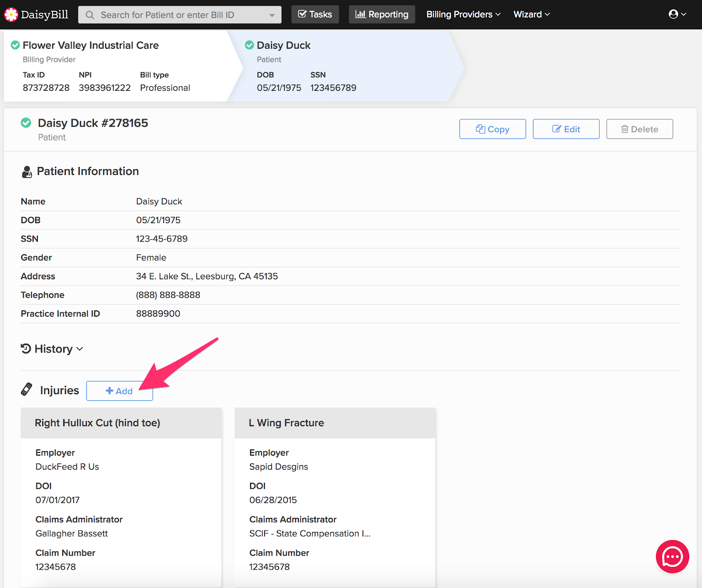
Task: Click the Injuries bandage icon
Action: pos(27,389)
